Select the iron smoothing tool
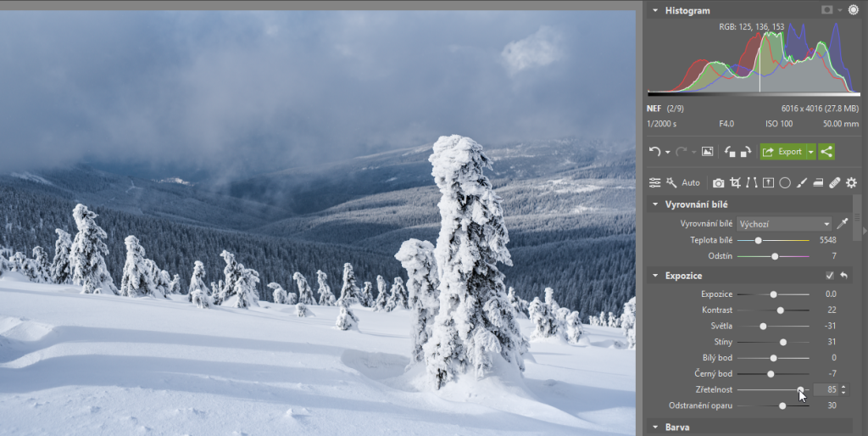This screenshot has height=436, width=868. pyautogui.click(x=818, y=183)
